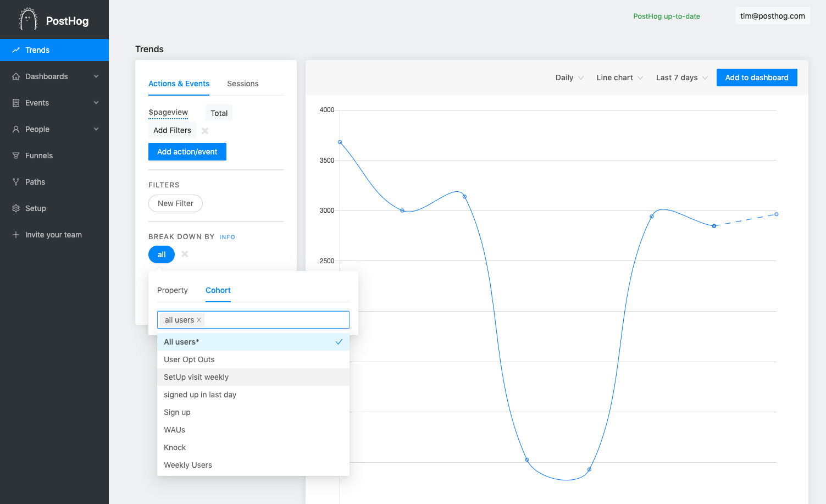Clear the breakdown with the X next to all
This screenshot has width=826, height=504.
pyautogui.click(x=185, y=254)
